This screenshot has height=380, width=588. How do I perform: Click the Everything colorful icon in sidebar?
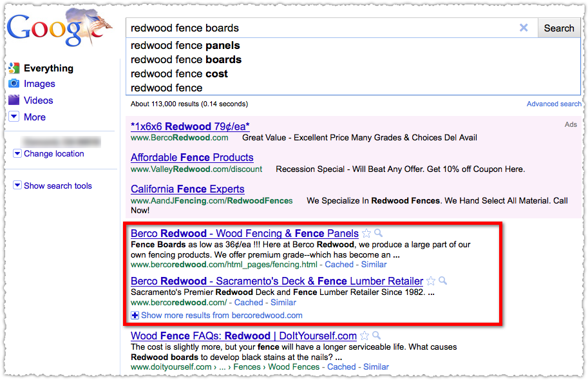coord(14,68)
